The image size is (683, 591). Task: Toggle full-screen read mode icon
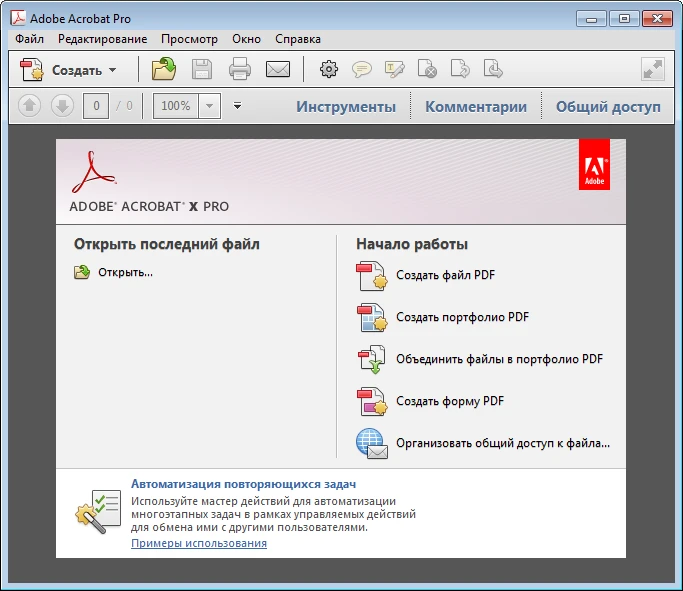[652, 69]
